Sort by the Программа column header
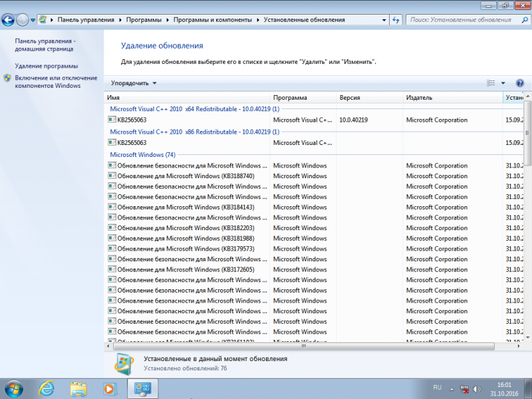This screenshot has height=399, width=532. tap(303, 98)
